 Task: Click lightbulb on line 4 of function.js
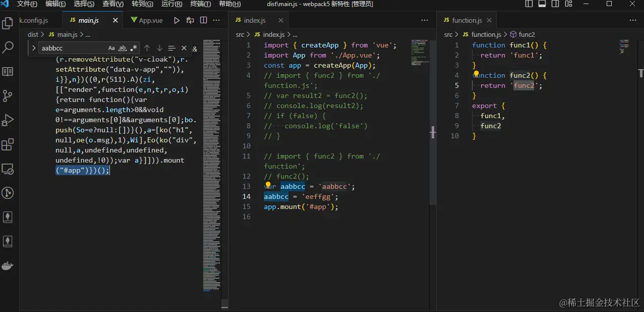(x=476, y=75)
